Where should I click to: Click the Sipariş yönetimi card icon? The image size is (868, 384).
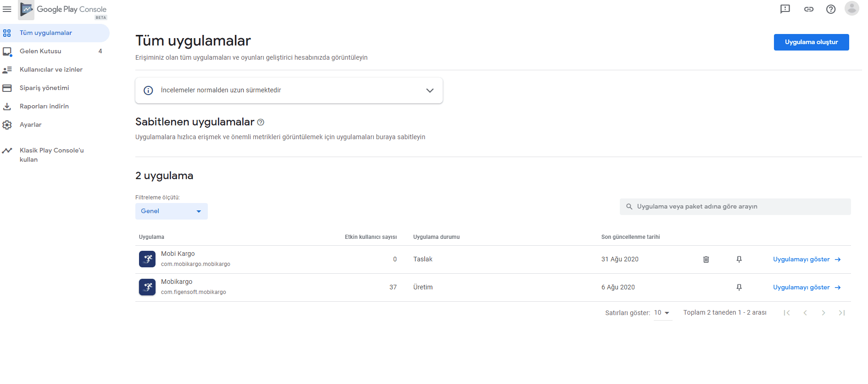click(7, 88)
